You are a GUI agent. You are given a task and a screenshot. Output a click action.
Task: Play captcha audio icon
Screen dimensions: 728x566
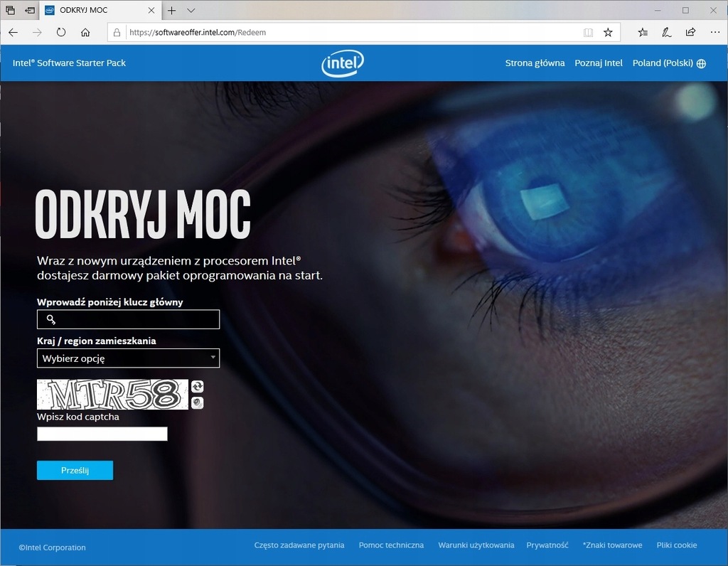tap(198, 402)
